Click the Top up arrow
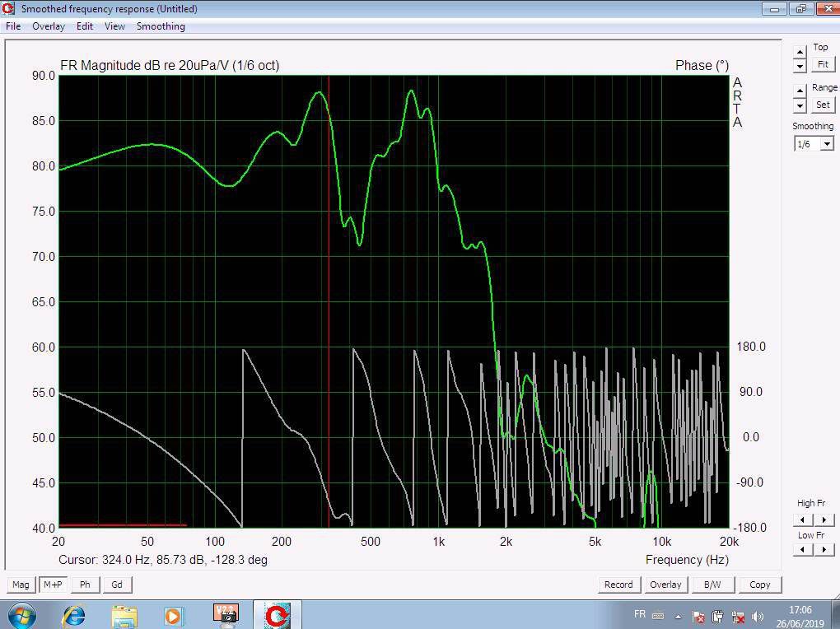This screenshot has height=629, width=840. coord(800,52)
